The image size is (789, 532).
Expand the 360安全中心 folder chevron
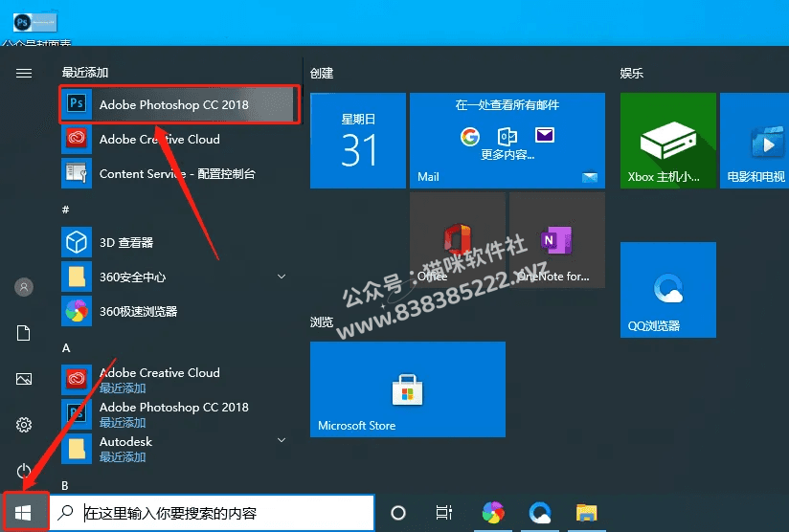(282, 277)
